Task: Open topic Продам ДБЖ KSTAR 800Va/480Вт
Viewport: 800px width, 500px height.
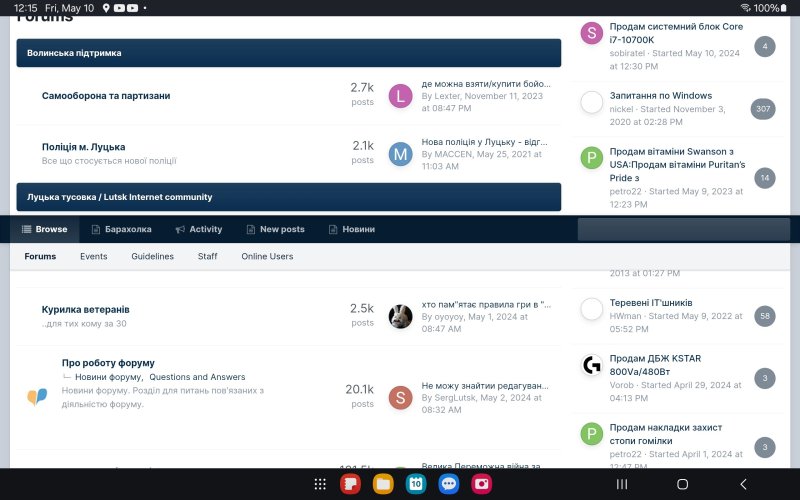Action: point(656,365)
